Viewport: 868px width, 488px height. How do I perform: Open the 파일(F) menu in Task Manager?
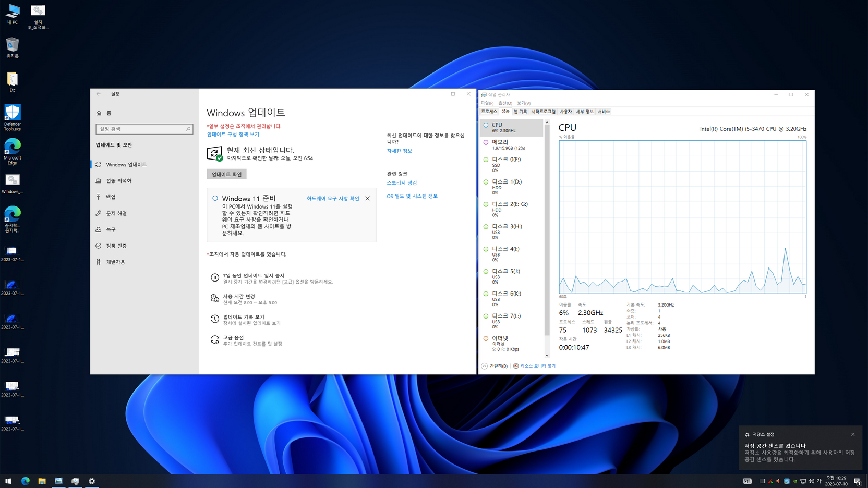(487, 103)
